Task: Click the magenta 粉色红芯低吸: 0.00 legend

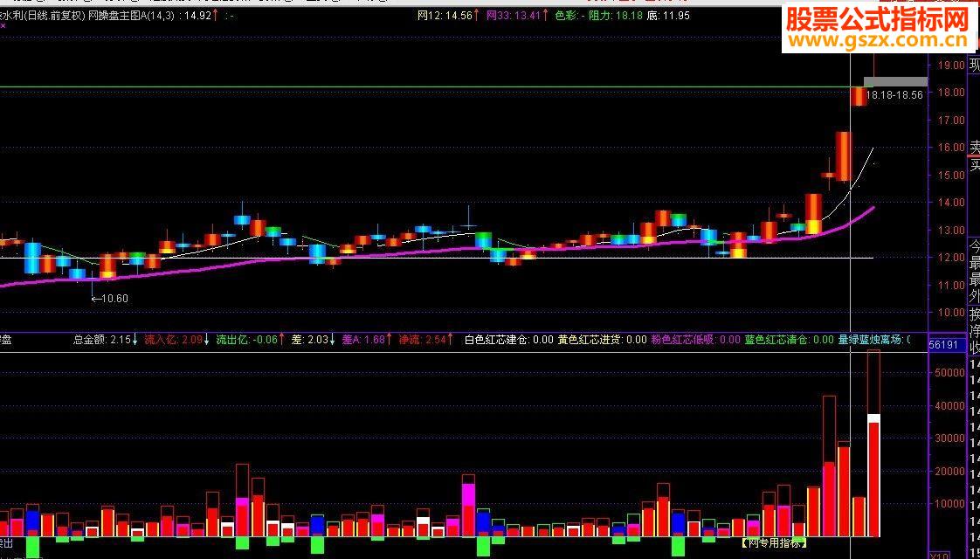Action: click(695, 340)
